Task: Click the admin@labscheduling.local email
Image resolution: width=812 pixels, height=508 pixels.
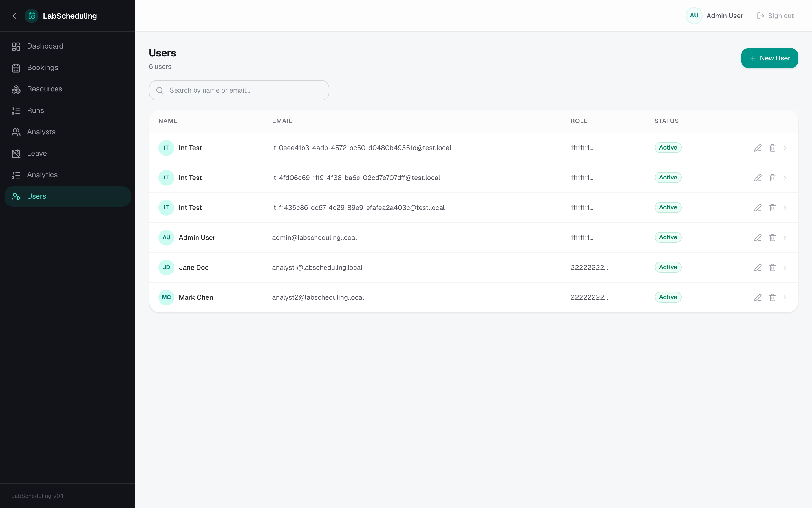Action: (x=314, y=238)
